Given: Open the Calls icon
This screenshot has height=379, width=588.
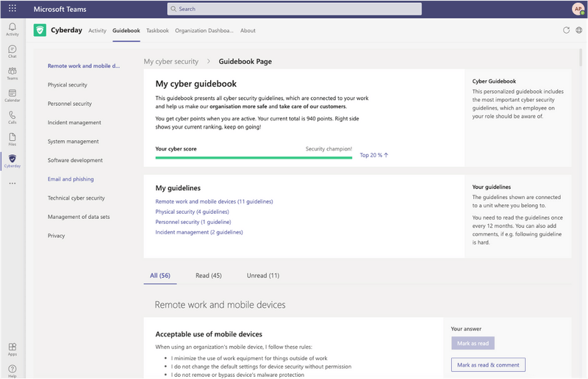Looking at the screenshot, I should pos(12,117).
